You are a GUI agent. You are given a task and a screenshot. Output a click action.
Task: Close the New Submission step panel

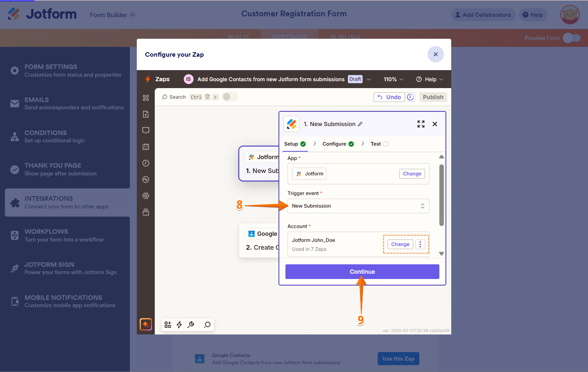click(435, 124)
